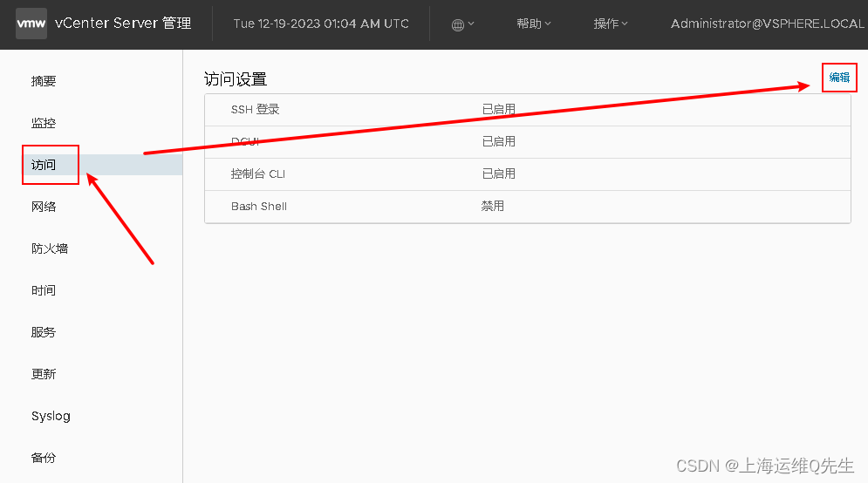Viewport: 868px width, 483px height.
Task: Open the globe language dropdown
Action: click(x=462, y=24)
